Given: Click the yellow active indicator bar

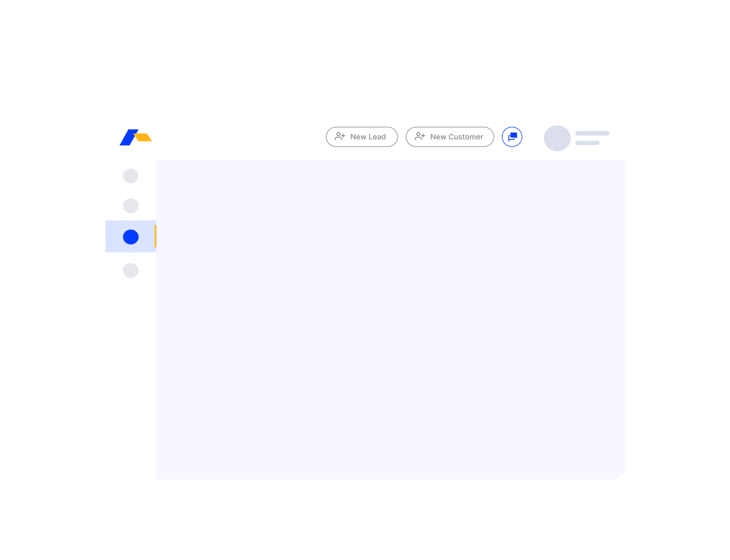Looking at the screenshot, I should click(155, 236).
